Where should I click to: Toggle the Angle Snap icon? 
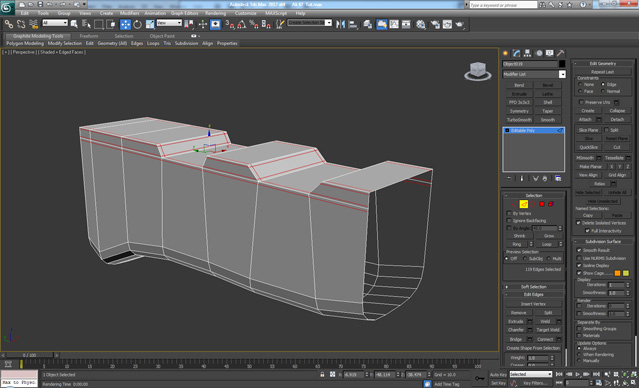[242, 24]
